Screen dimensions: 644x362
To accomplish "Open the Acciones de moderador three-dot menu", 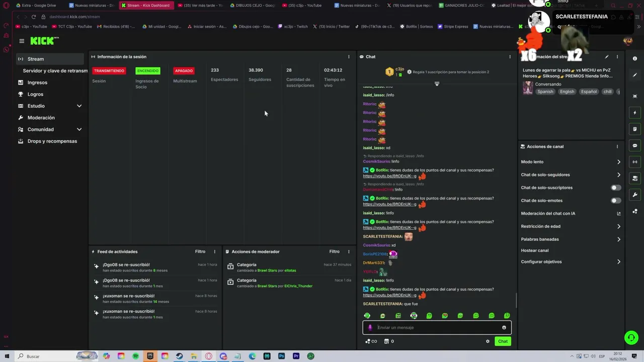I will tap(349, 251).
